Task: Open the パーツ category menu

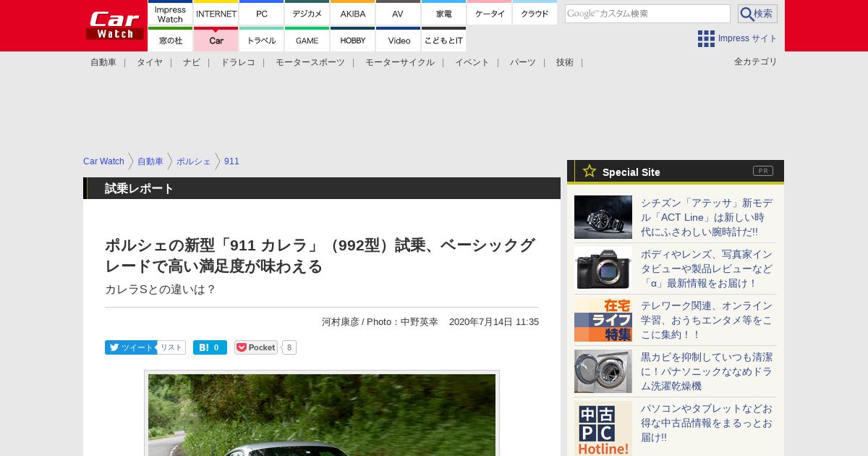Action: tap(523, 62)
